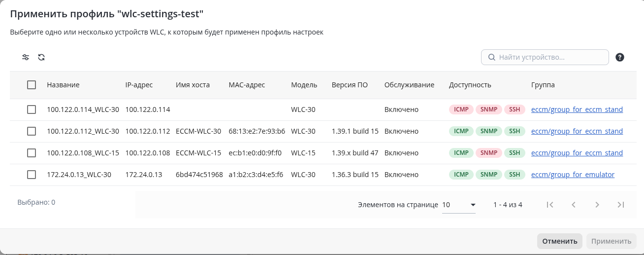Go to the previous page
This screenshot has width=644, height=255.
[574, 205]
